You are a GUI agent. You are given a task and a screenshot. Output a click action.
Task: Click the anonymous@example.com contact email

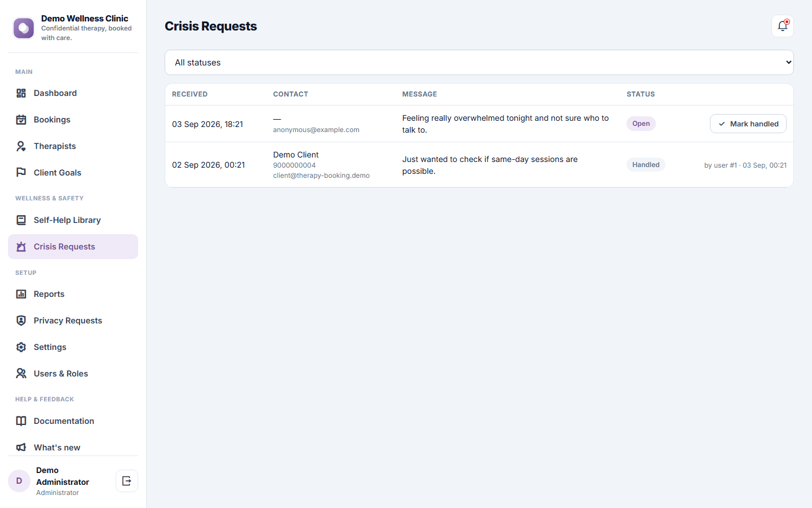316,130
